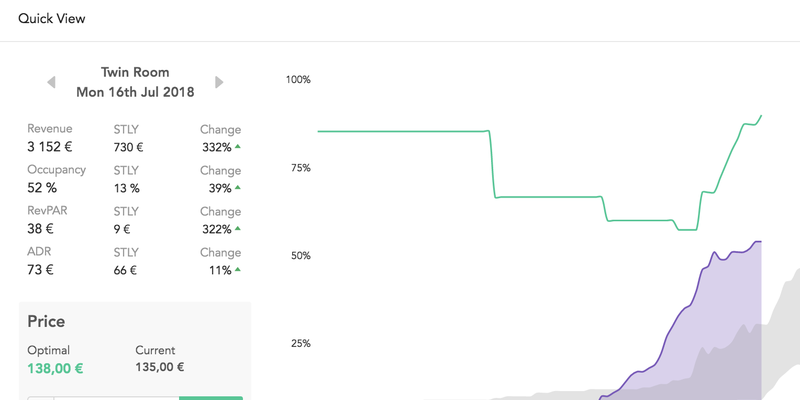Click the Occupancy value 52 %
The image size is (800, 400).
pyautogui.click(x=42, y=188)
